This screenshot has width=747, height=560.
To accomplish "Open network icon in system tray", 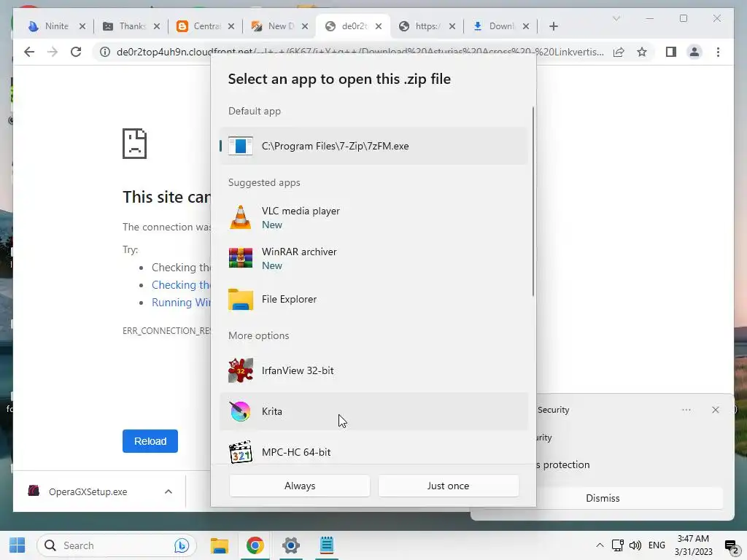I will [617, 545].
